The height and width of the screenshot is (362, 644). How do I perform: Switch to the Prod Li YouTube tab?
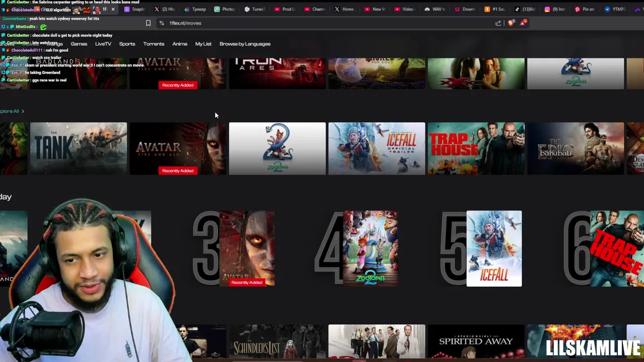click(285, 9)
